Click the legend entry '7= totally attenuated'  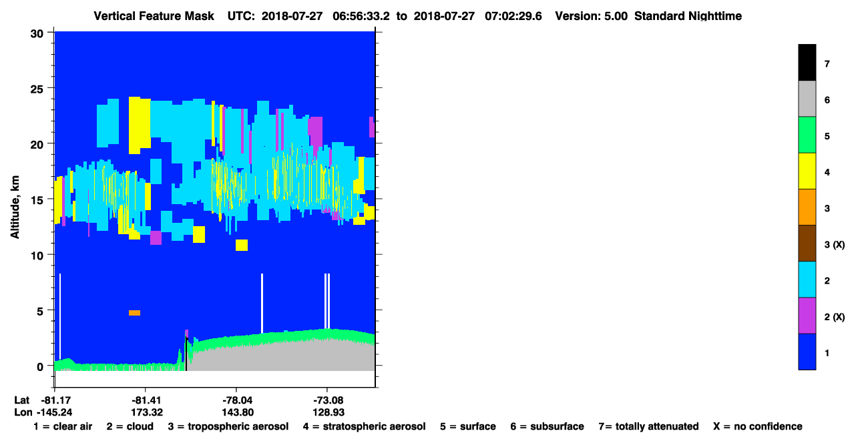point(648,426)
